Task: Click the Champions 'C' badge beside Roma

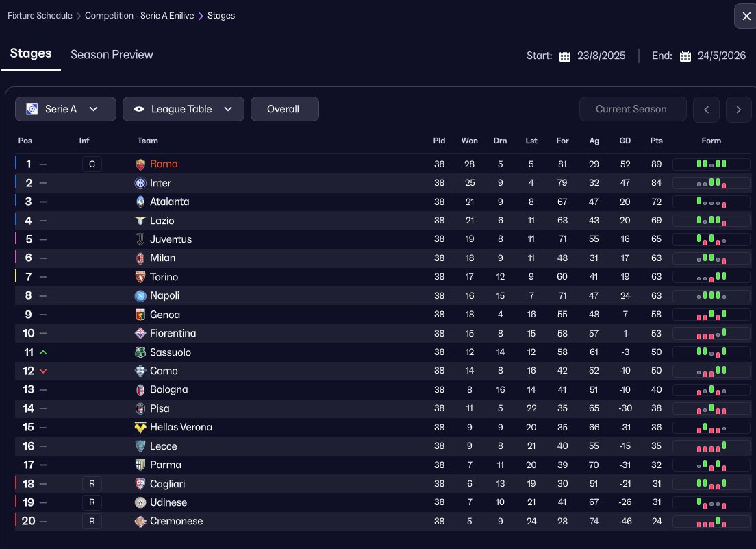Action: click(92, 164)
